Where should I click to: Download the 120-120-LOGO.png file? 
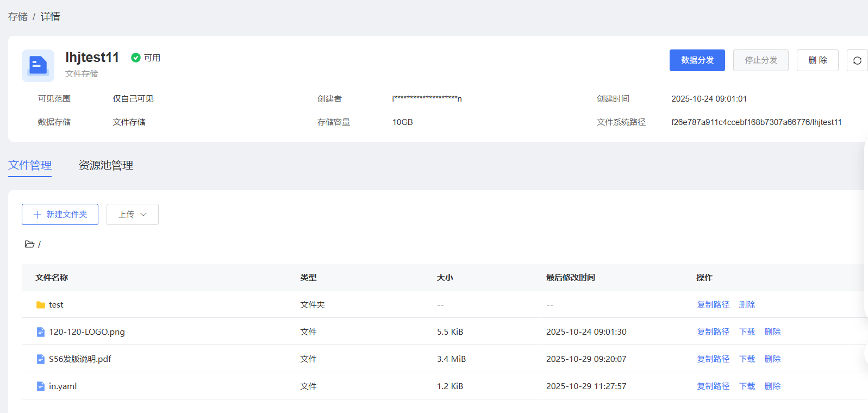click(x=747, y=332)
